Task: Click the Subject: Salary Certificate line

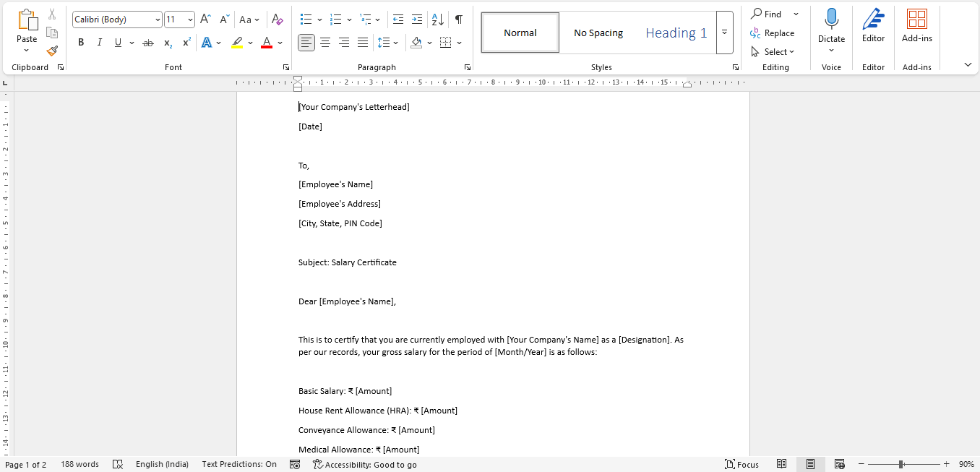Action: pos(348,262)
